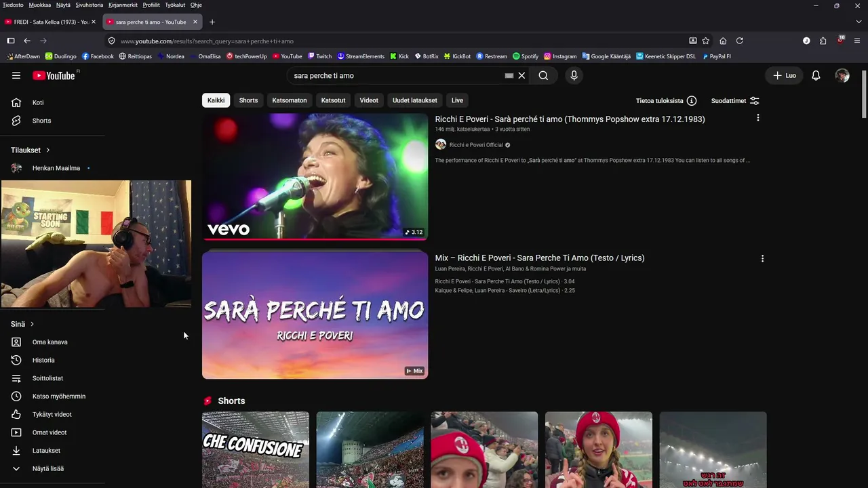This screenshot has height=488, width=868.
Task: Open the Ricchi e Poveri Official channel link
Action: point(476,144)
